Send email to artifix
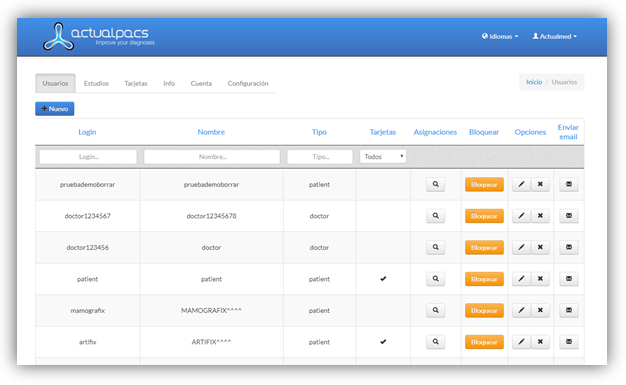This screenshot has width=626, height=385. [569, 342]
